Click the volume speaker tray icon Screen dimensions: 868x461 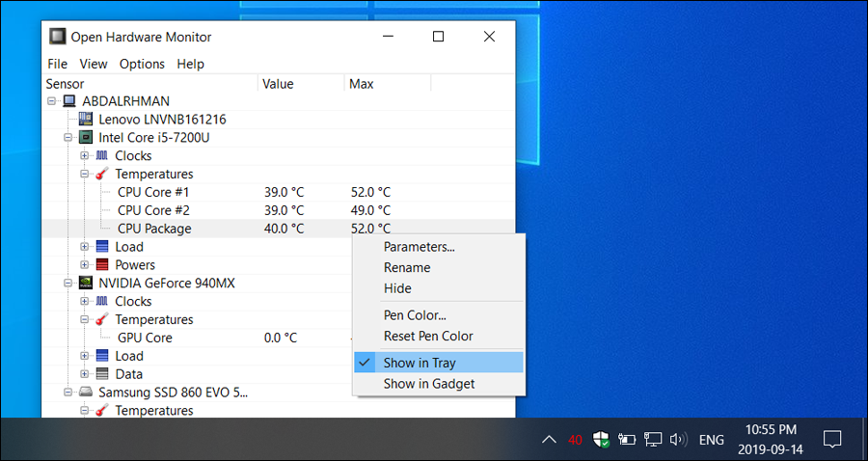pos(678,440)
